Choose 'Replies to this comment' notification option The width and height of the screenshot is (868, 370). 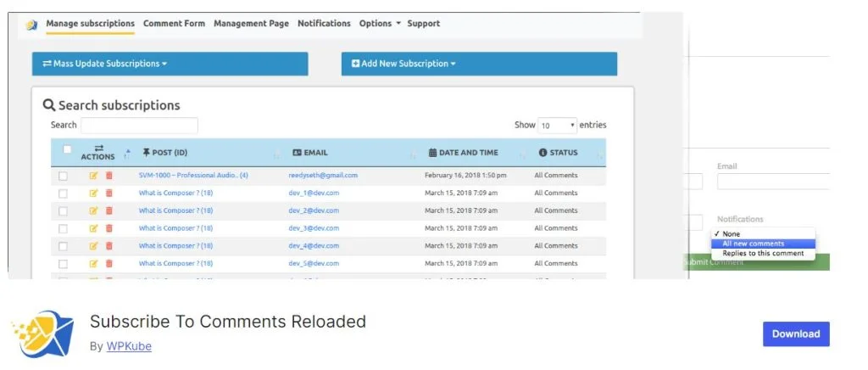(764, 254)
